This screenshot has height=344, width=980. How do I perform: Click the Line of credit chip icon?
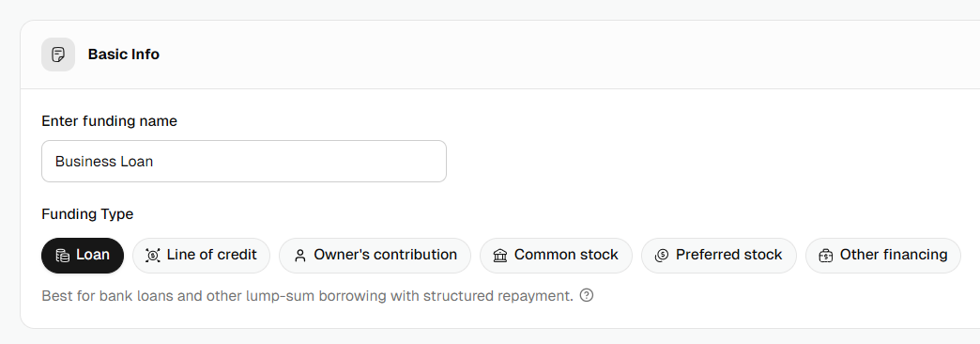[x=152, y=256]
